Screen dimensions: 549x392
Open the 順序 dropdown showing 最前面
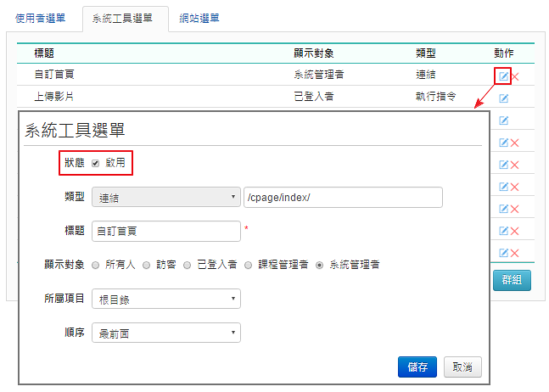point(166,333)
